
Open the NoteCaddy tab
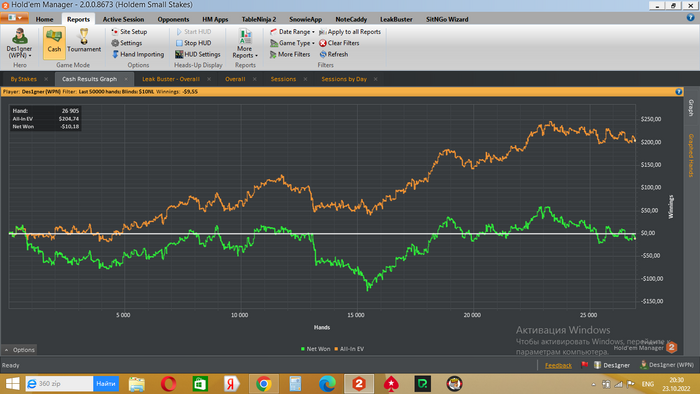(x=351, y=19)
